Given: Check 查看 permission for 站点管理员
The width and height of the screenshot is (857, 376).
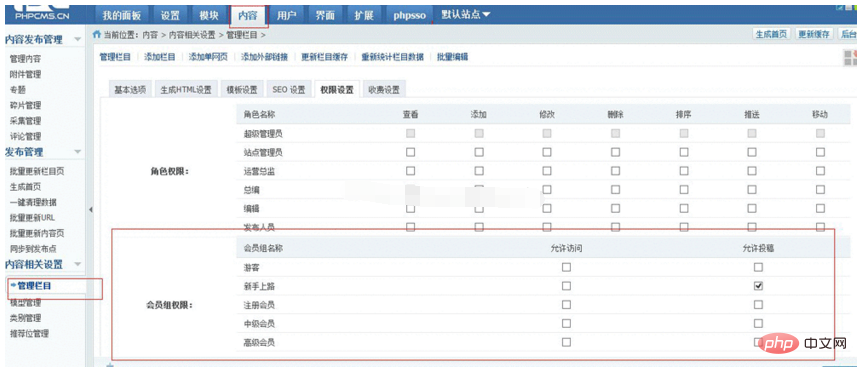Looking at the screenshot, I should click(x=410, y=152).
